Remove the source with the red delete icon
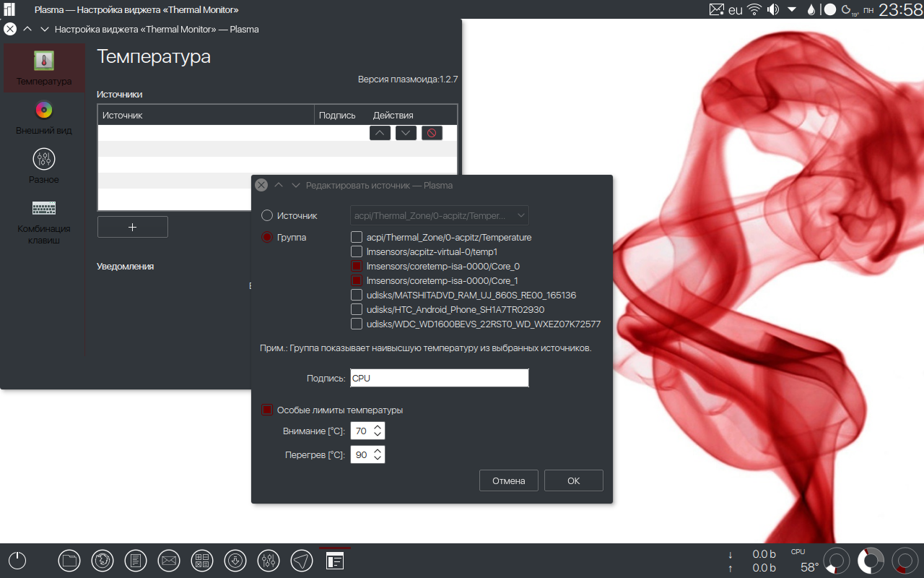The image size is (924, 578). click(432, 133)
